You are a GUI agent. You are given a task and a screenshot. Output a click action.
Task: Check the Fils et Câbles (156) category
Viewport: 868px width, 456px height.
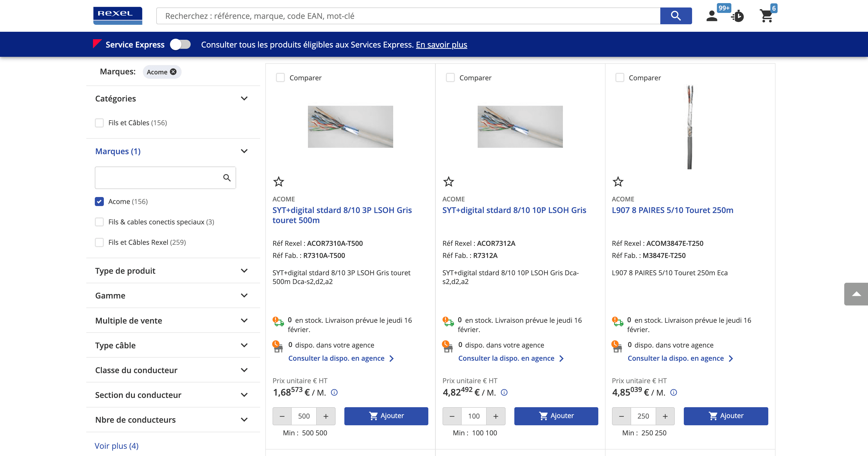pyautogui.click(x=99, y=123)
